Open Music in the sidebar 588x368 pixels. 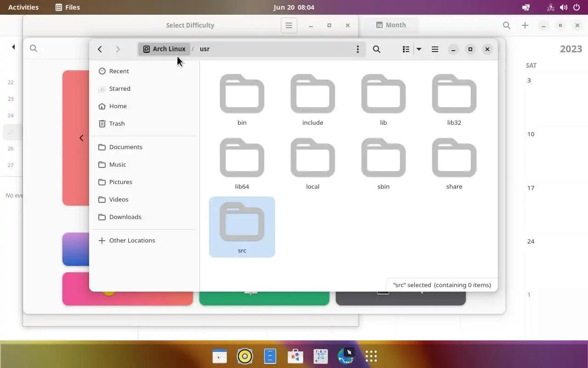[145, 164]
